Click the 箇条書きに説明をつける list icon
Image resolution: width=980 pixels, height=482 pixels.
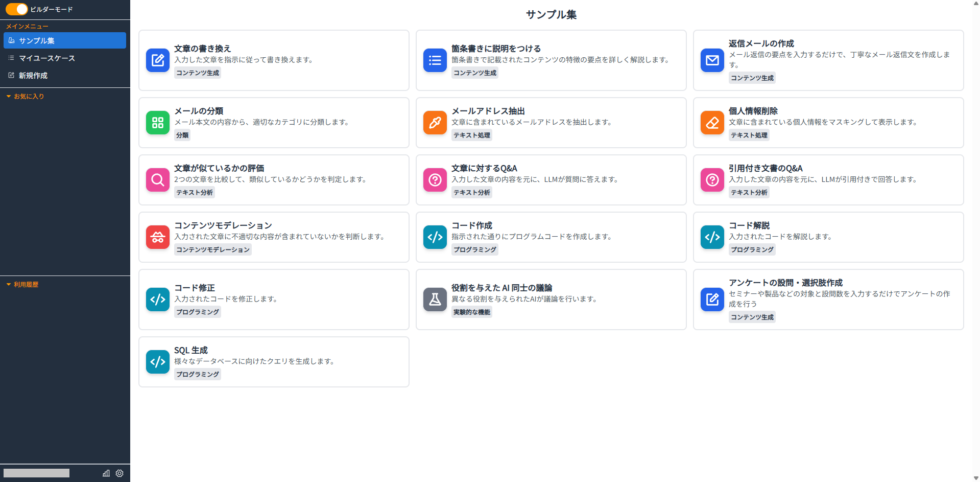click(x=435, y=60)
